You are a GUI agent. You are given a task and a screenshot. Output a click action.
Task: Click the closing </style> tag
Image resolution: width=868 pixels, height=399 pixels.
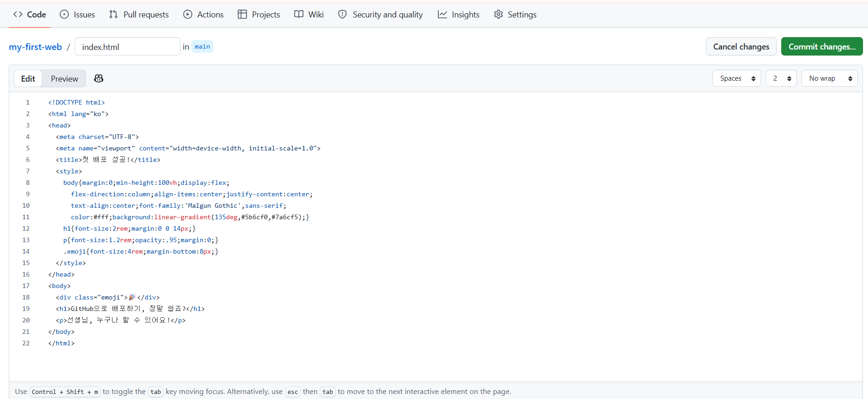click(x=71, y=263)
